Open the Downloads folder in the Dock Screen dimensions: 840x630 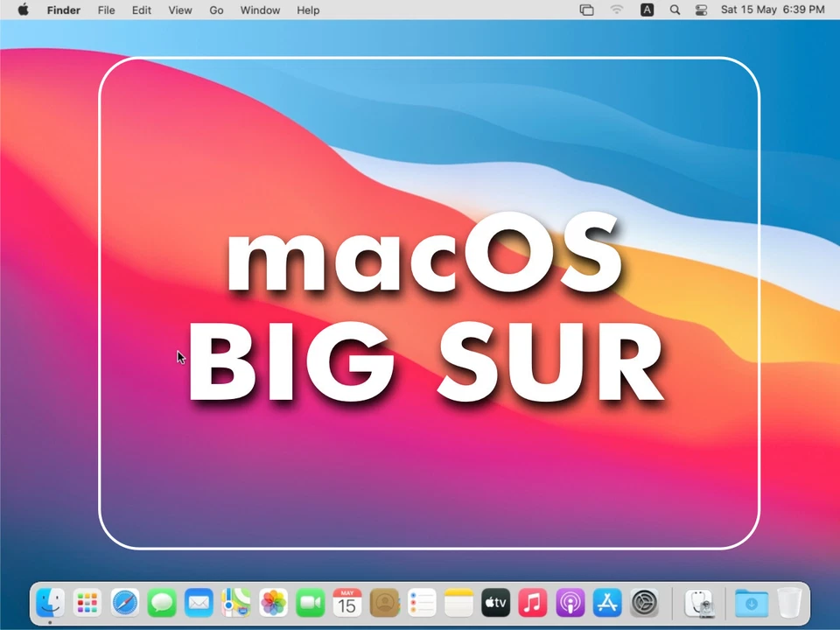752,603
